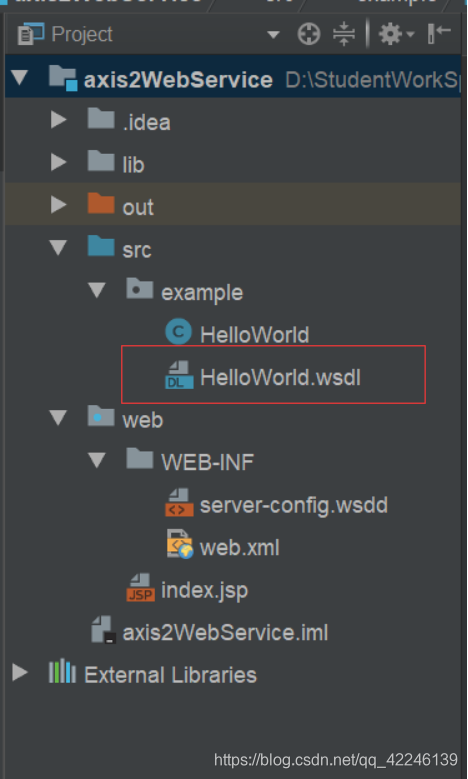468x779 pixels.
Task: Click the D:\StudentWorkSp path text
Action: [373, 80]
